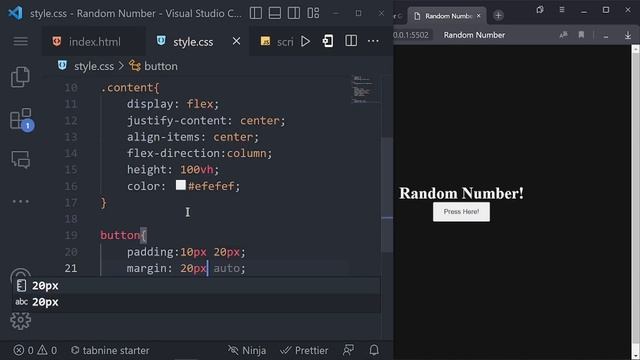Screen dimensions: 640x360
Task: Close the Random Number browser tab
Action: tap(479, 16)
